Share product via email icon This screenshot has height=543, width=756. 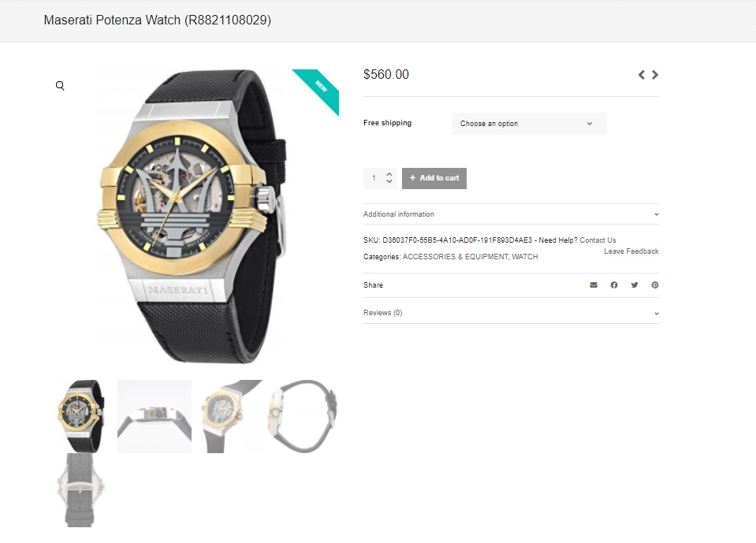pos(594,285)
